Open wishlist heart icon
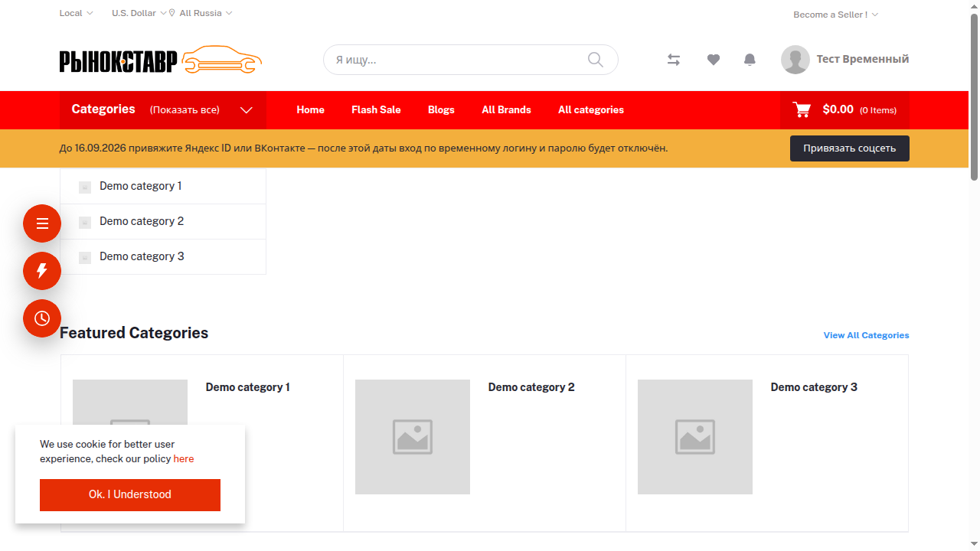 [714, 60]
